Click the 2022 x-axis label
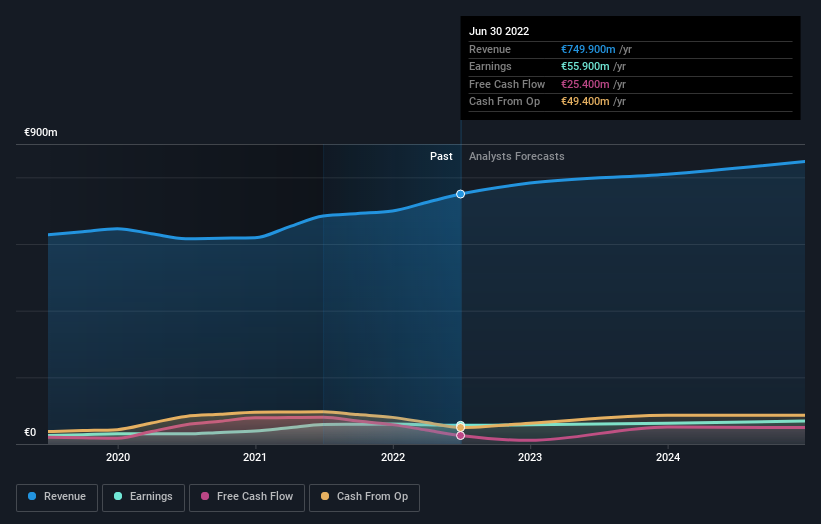Viewport: 821px width, 524px height. point(393,457)
